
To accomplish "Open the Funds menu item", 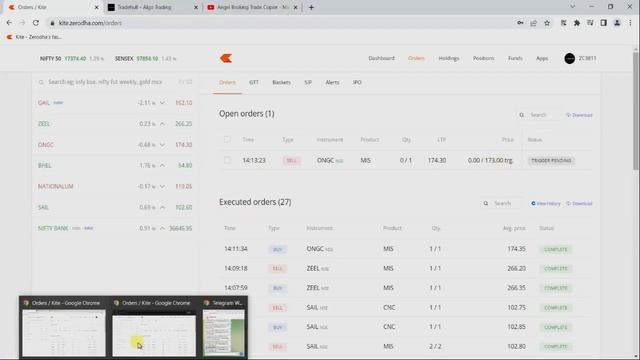I will click(x=515, y=58).
